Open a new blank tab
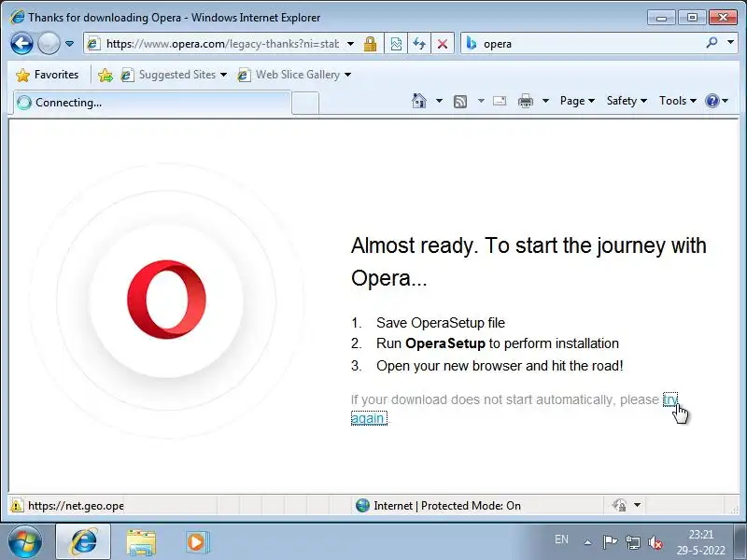747x560 pixels. 305,103
